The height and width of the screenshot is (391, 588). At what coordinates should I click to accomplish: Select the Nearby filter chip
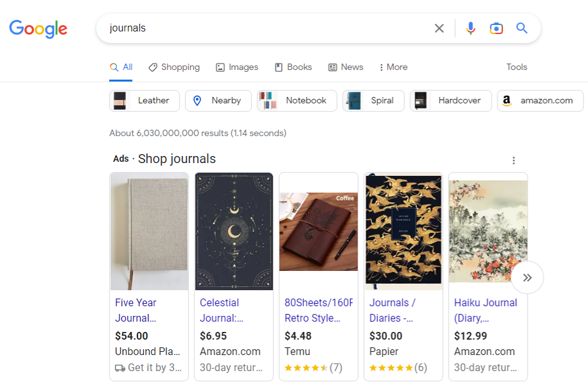218,101
